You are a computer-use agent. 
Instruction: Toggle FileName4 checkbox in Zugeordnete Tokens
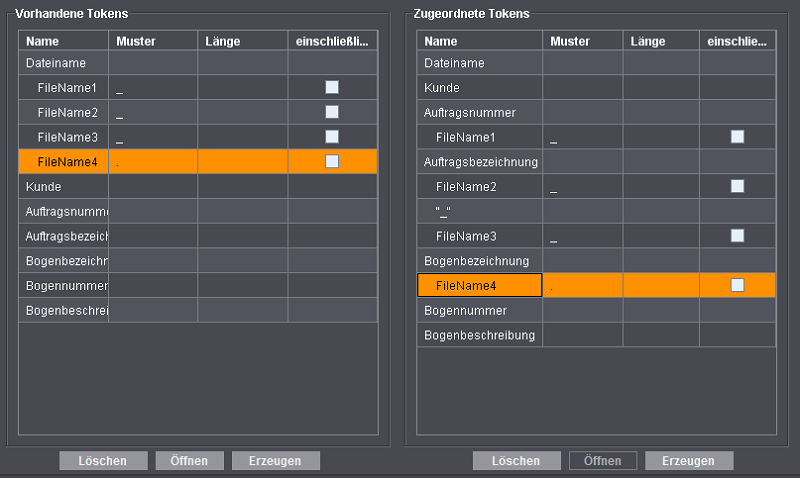[x=737, y=285]
